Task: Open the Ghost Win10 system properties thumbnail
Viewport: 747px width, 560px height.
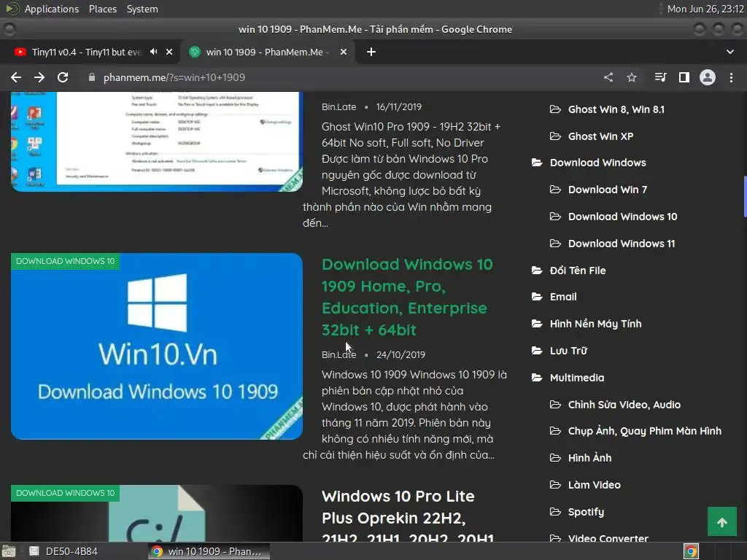Action: 157,141
